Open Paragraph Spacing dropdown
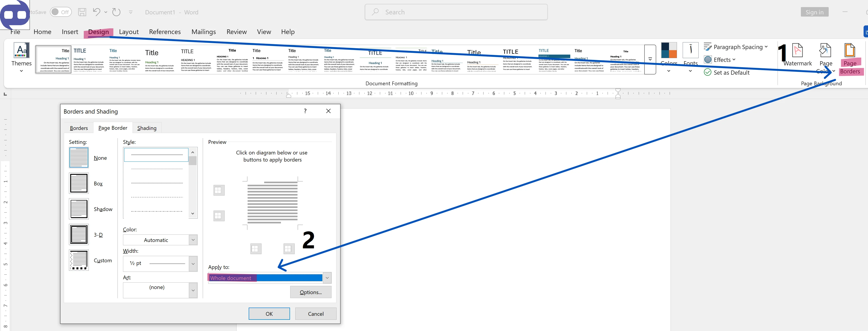The height and width of the screenshot is (331, 868). click(735, 47)
